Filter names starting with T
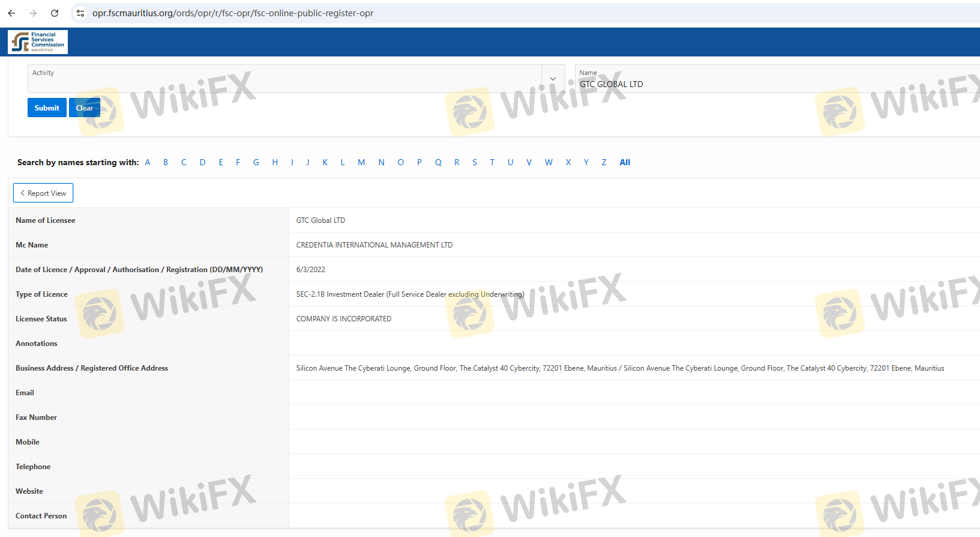Image resolution: width=980 pixels, height=537 pixels. 492,162
